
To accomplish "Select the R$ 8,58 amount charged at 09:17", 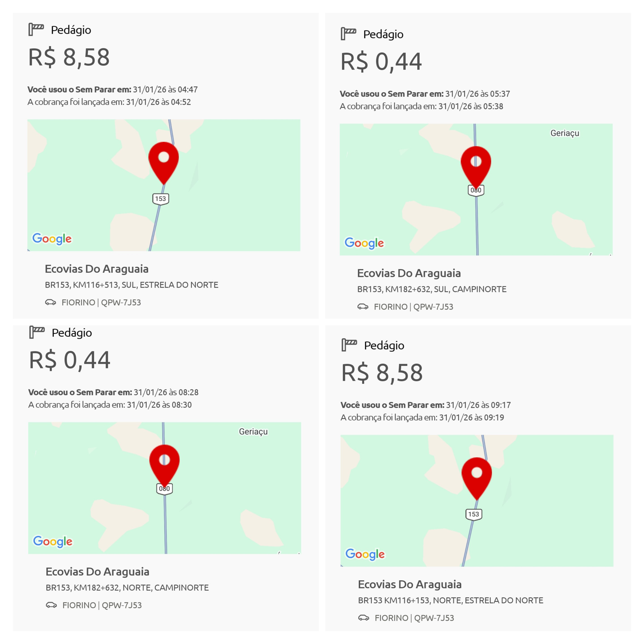I will tap(382, 373).
